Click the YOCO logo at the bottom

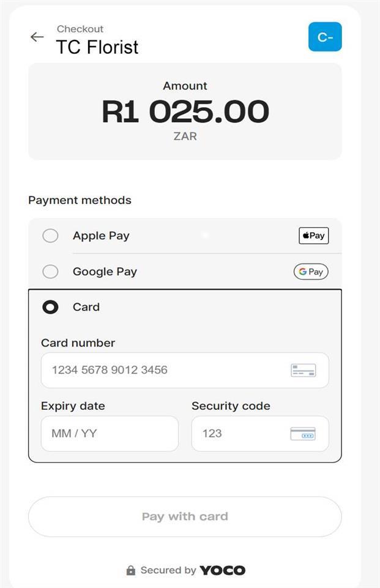pos(222,570)
